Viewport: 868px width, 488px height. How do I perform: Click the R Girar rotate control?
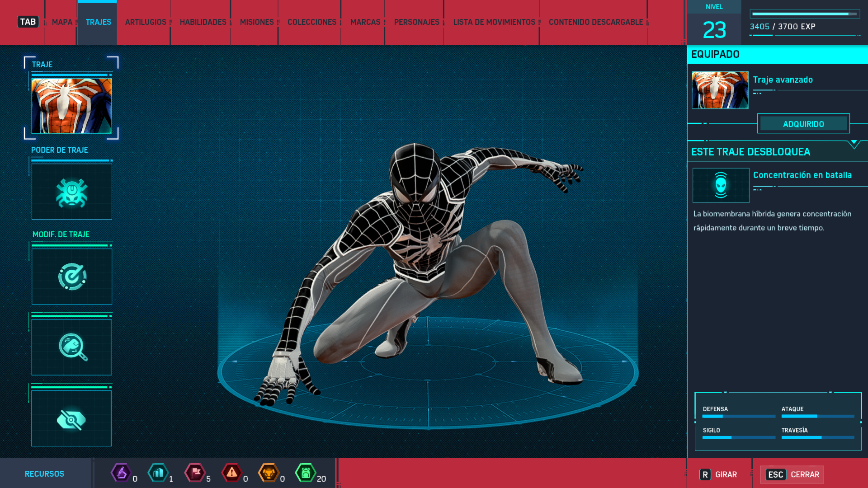718,474
